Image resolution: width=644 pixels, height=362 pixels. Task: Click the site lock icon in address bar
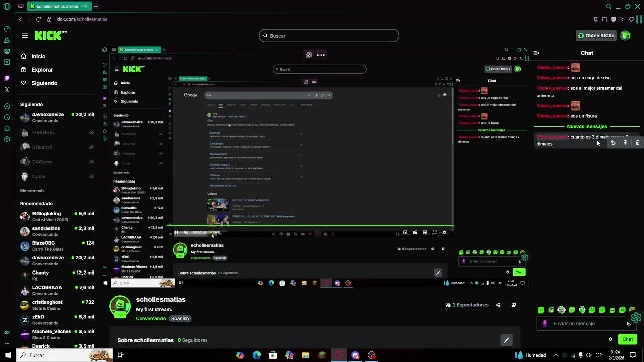[49, 19]
